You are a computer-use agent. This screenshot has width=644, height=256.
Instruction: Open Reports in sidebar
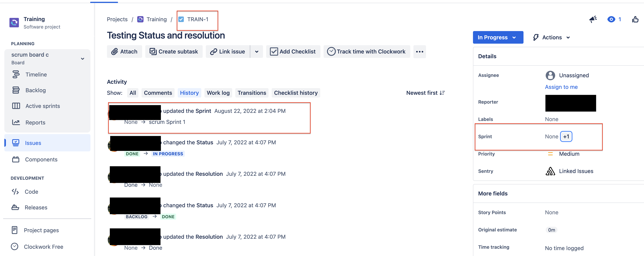pyautogui.click(x=35, y=122)
